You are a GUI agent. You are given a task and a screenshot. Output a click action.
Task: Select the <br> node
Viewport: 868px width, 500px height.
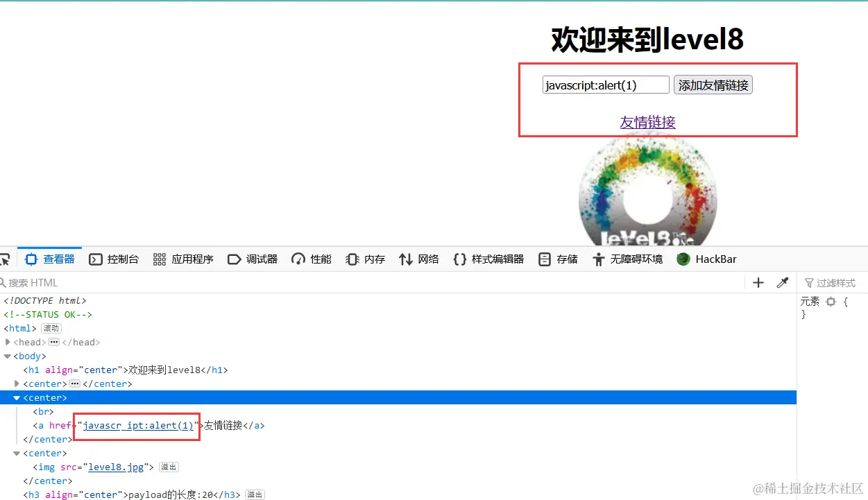43,411
